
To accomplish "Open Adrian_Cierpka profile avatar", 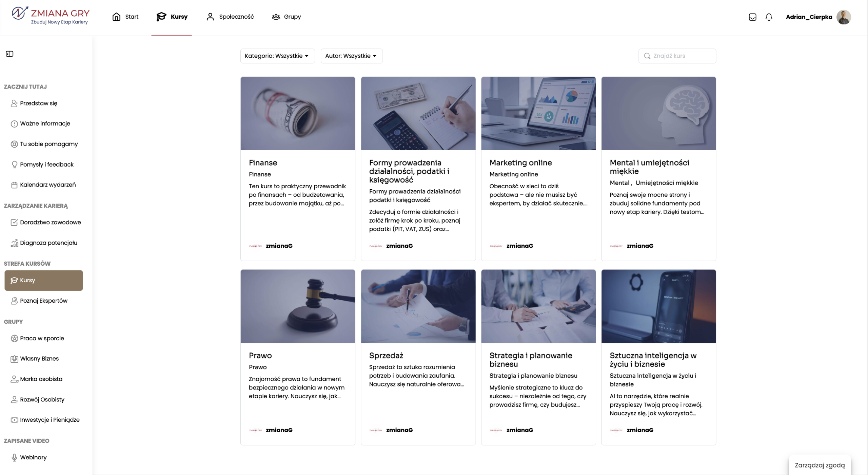I will point(843,17).
